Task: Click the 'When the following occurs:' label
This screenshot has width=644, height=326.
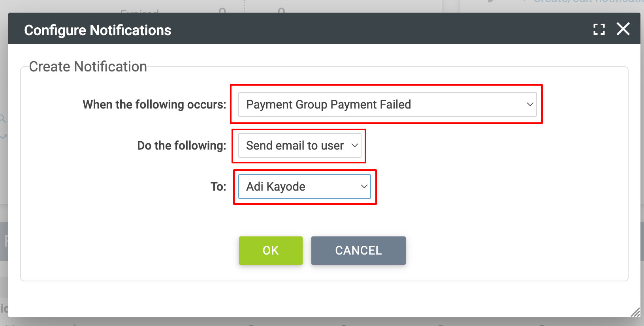Action: click(154, 104)
